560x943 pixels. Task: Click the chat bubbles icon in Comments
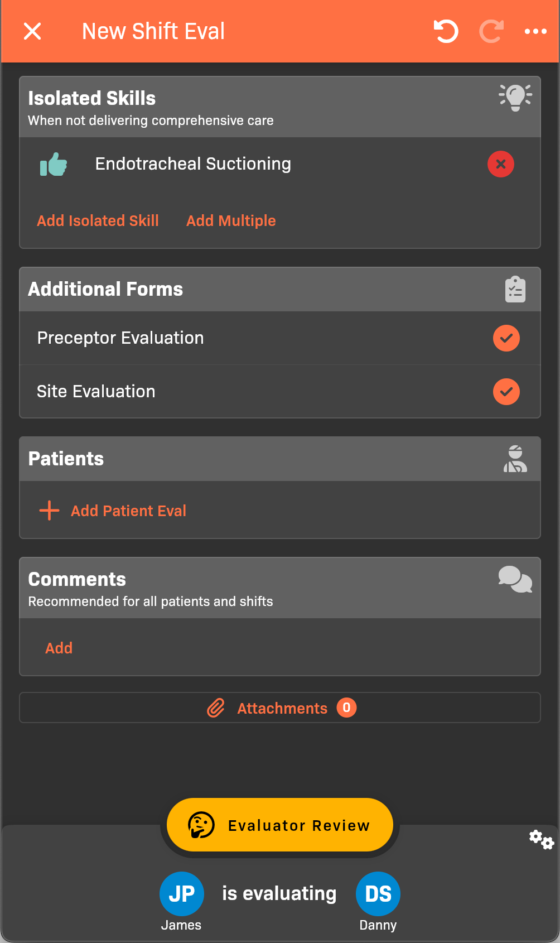pos(515,579)
